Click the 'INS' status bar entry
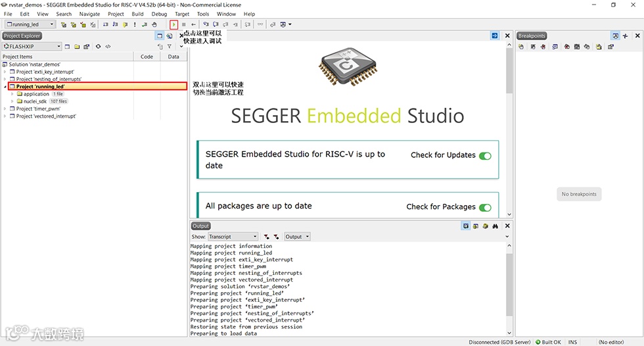 572,342
